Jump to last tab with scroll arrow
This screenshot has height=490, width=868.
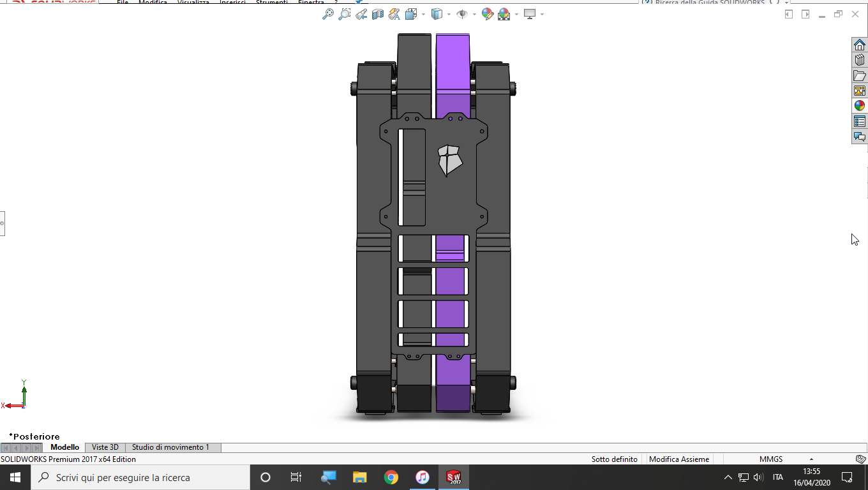click(x=37, y=448)
